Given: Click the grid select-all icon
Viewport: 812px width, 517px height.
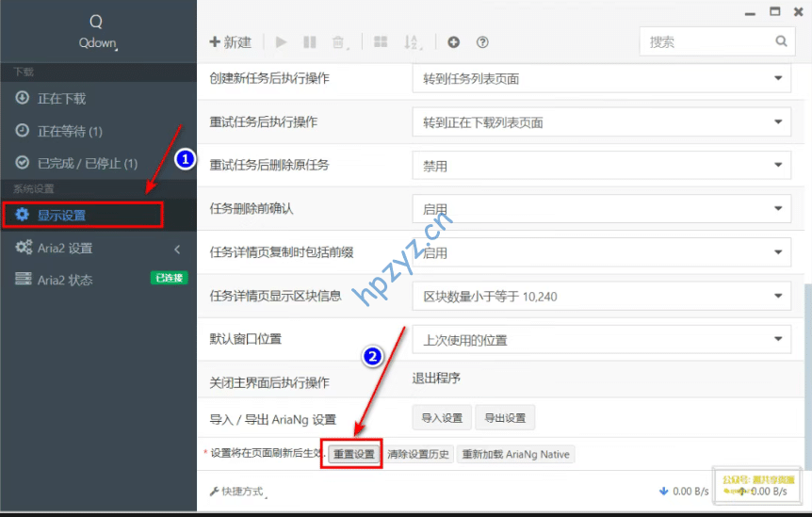Looking at the screenshot, I should pyautogui.click(x=381, y=42).
